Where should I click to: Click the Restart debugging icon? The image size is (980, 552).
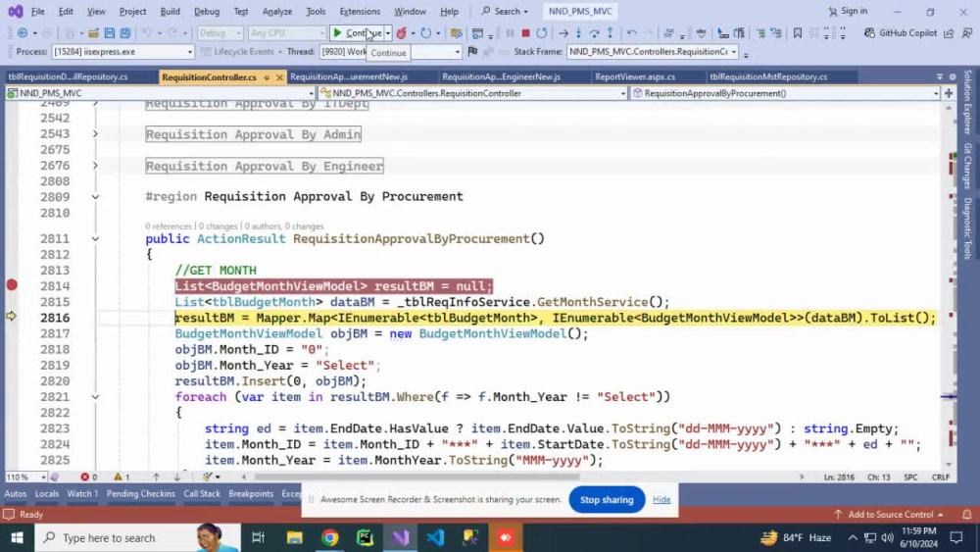[x=542, y=32]
